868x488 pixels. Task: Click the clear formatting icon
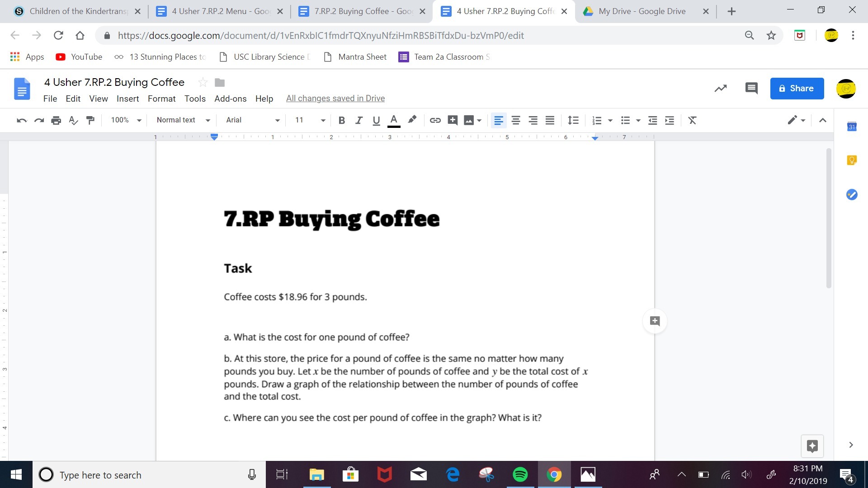[692, 120]
